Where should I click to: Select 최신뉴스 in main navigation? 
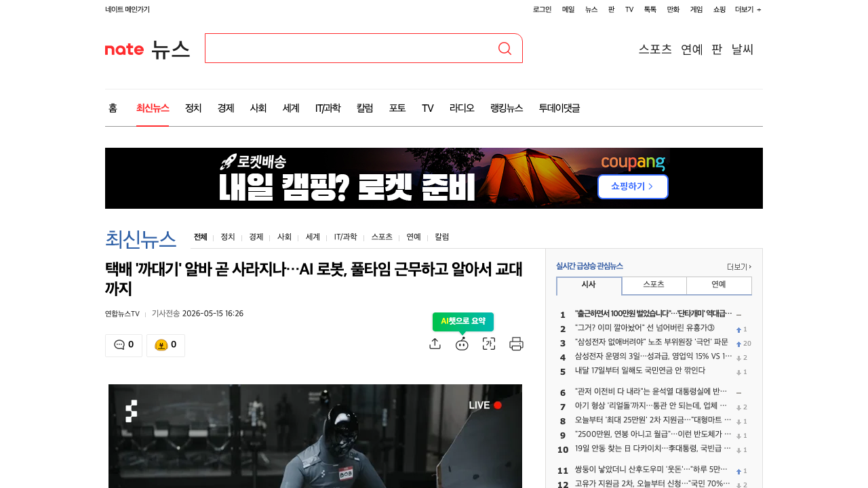tap(153, 108)
